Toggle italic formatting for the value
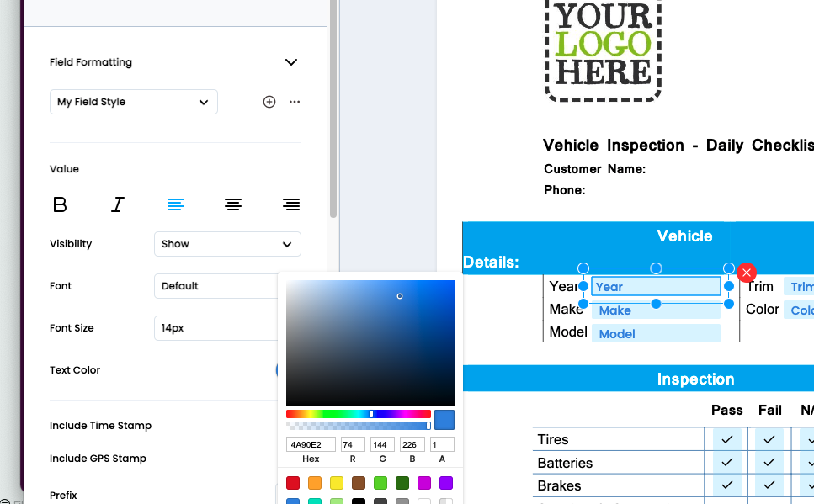The image size is (814, 504). pyautogui.click(x=118, y=204)
